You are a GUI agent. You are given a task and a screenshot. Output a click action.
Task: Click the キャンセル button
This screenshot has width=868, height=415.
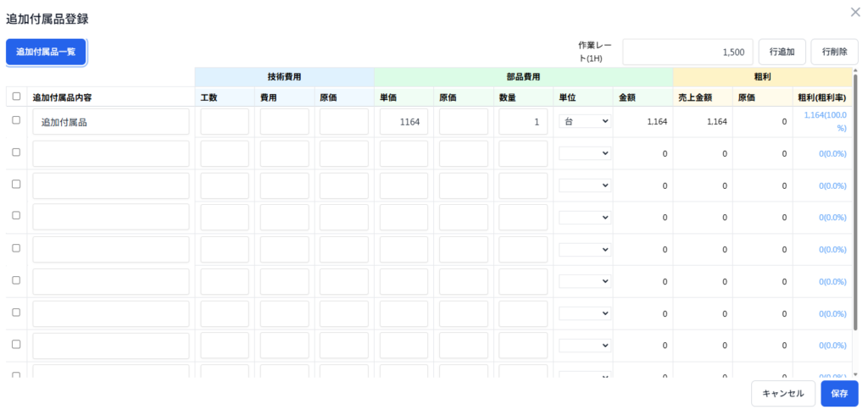coord(782,393)
